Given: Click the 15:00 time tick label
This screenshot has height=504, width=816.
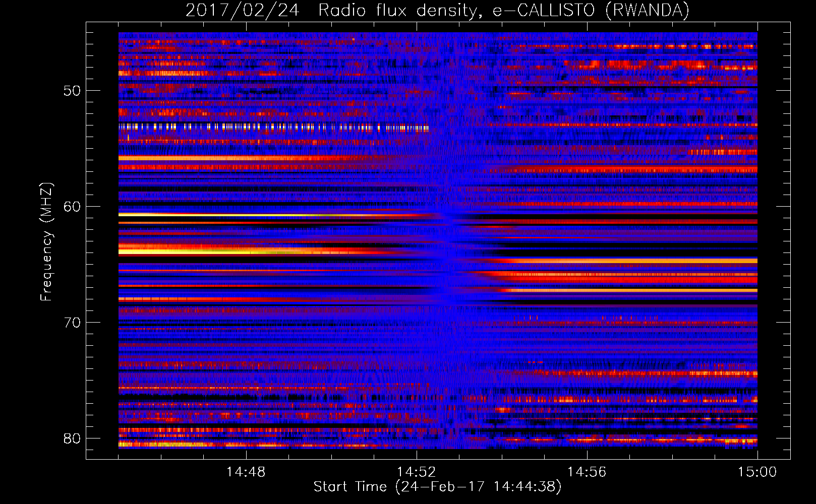Looking at the screenshot, I should (757, 472).
